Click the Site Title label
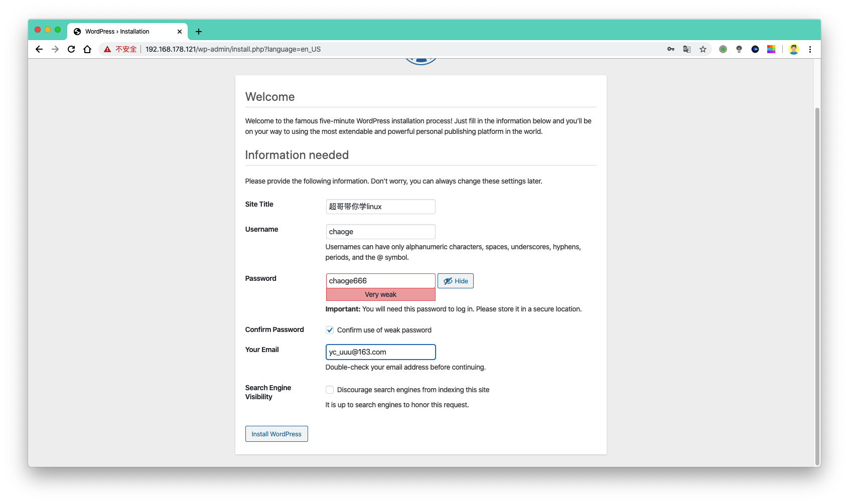849x504 pixels. [259, 204]
